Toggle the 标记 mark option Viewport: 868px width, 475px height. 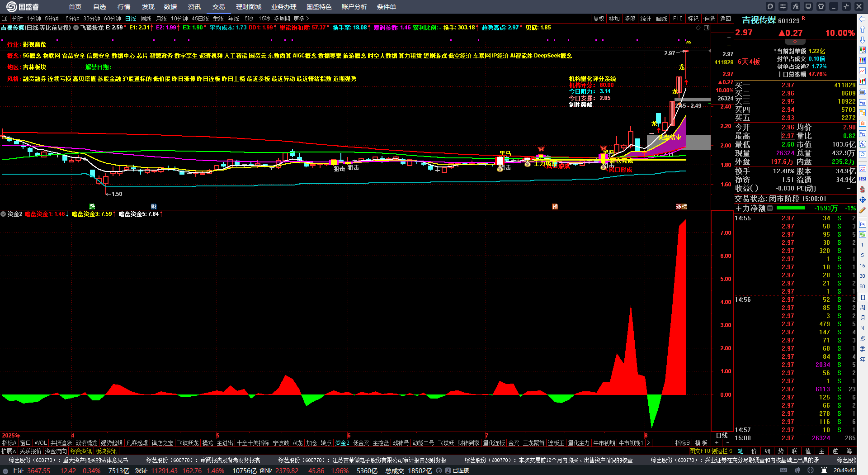coord(693,19)
